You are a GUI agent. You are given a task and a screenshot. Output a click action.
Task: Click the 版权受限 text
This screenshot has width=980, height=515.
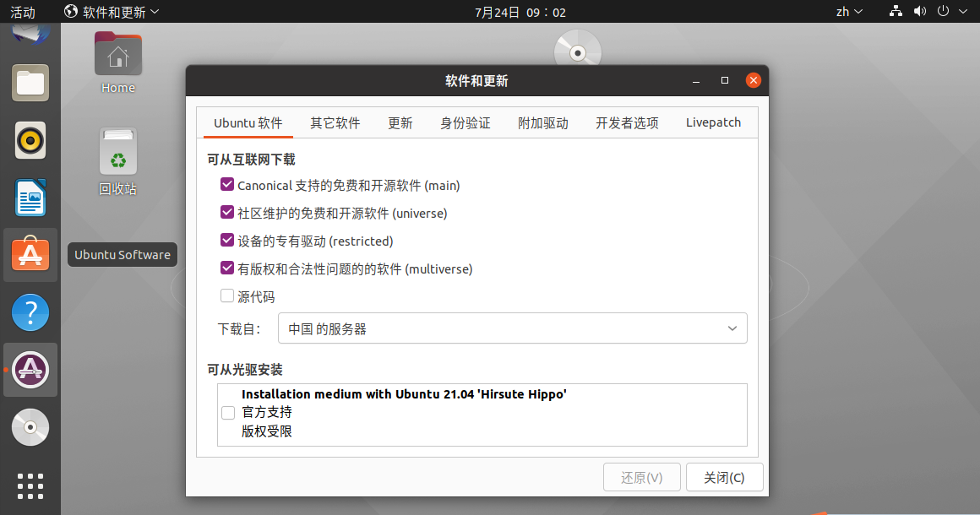[x=267, y=431]
